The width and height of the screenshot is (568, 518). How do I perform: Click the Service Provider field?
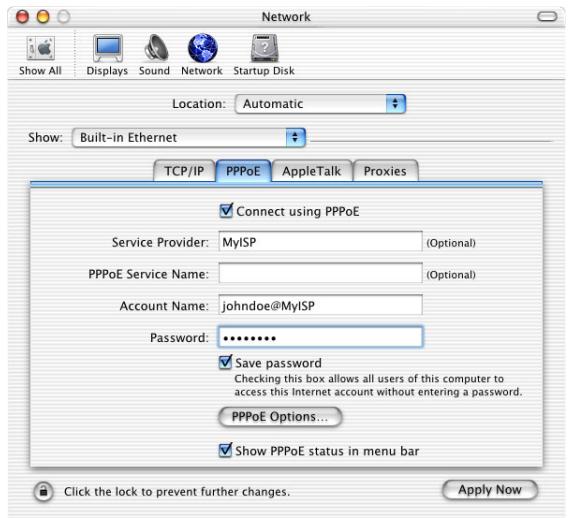point(321,242)
